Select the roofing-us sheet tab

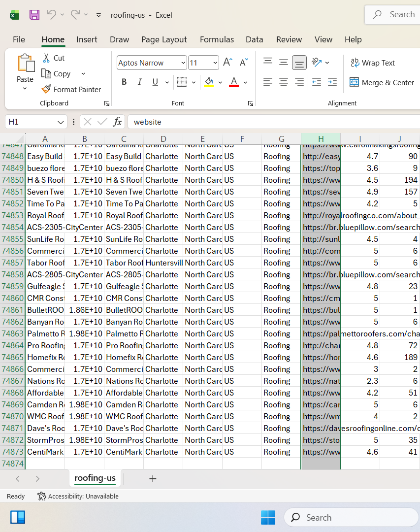click(x=95, y=478)
